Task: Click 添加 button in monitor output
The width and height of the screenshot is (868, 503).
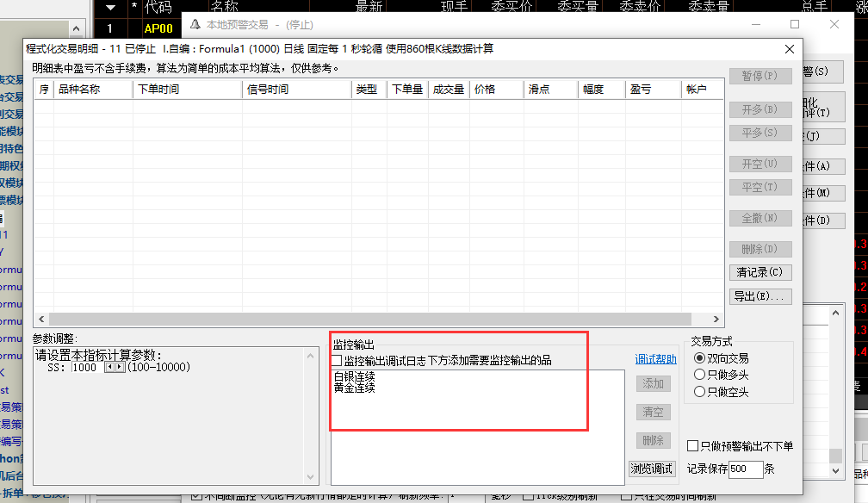Action: (654, 383)
